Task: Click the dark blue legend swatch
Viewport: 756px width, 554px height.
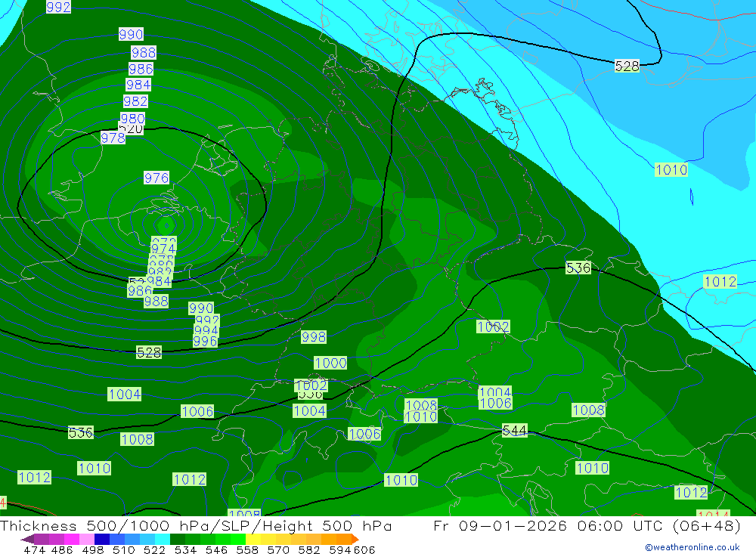Action: (x=102, y=539)
